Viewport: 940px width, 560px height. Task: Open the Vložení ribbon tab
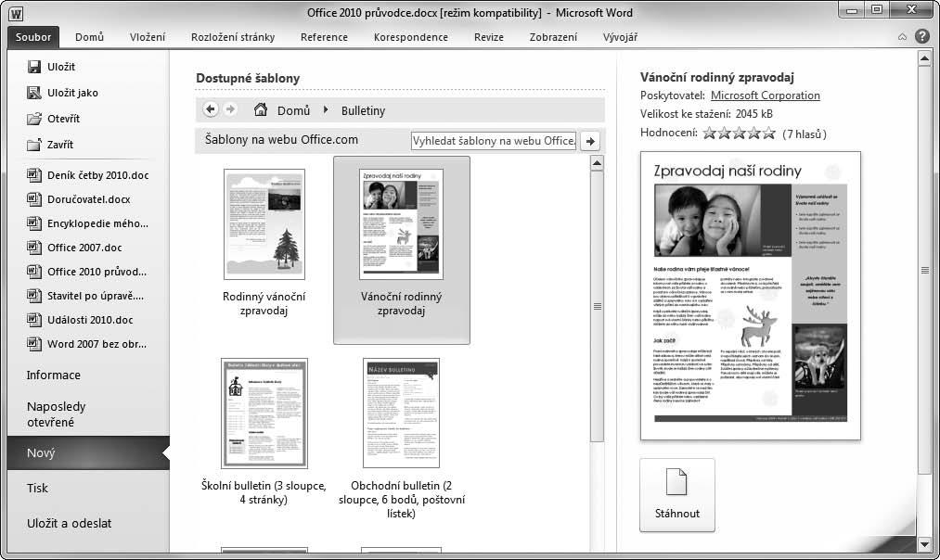[x=148, y=37]
